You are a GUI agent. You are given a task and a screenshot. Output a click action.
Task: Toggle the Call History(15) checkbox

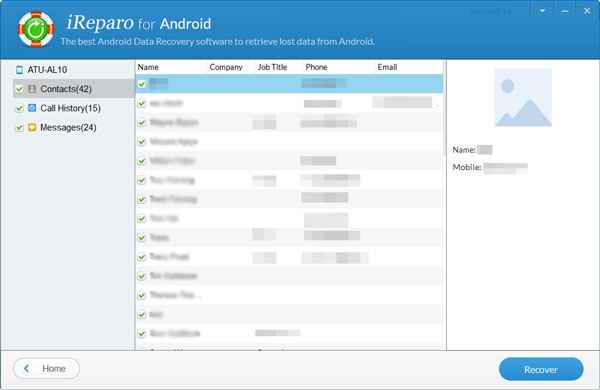(x=19, y=108)
